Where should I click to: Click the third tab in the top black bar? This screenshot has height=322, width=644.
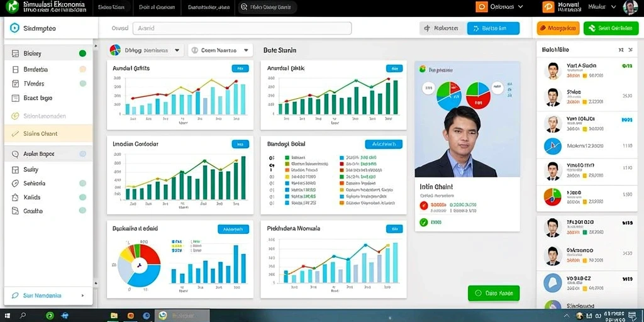209,7
